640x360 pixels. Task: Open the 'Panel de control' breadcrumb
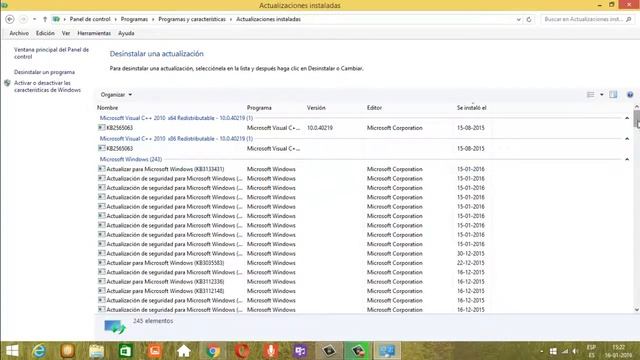90,19
